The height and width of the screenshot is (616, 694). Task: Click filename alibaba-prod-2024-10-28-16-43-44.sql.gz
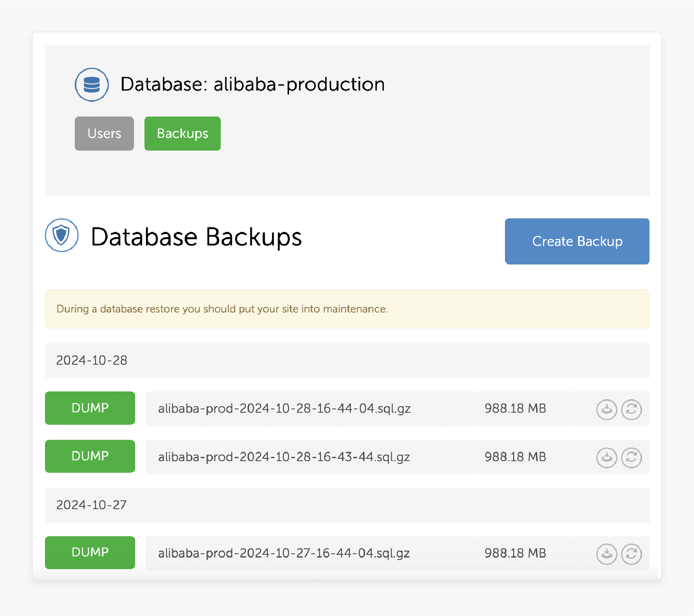284,457
